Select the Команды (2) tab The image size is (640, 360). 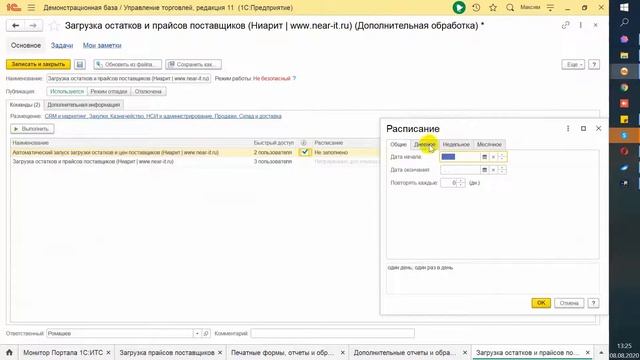(25, 105)
